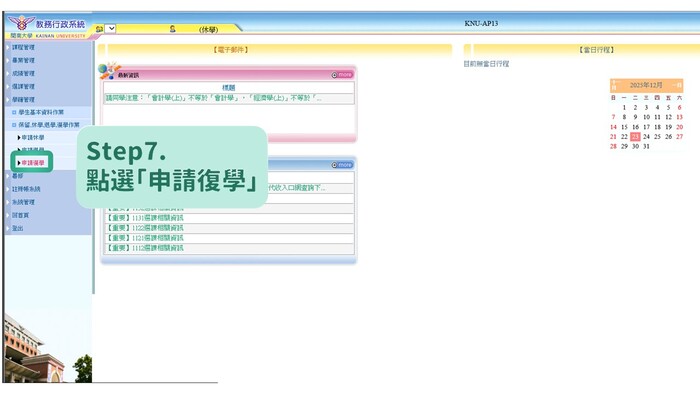Open the 【電子郵件】 section header
Screen dimensions: 700x394
(x=230, y=50)
